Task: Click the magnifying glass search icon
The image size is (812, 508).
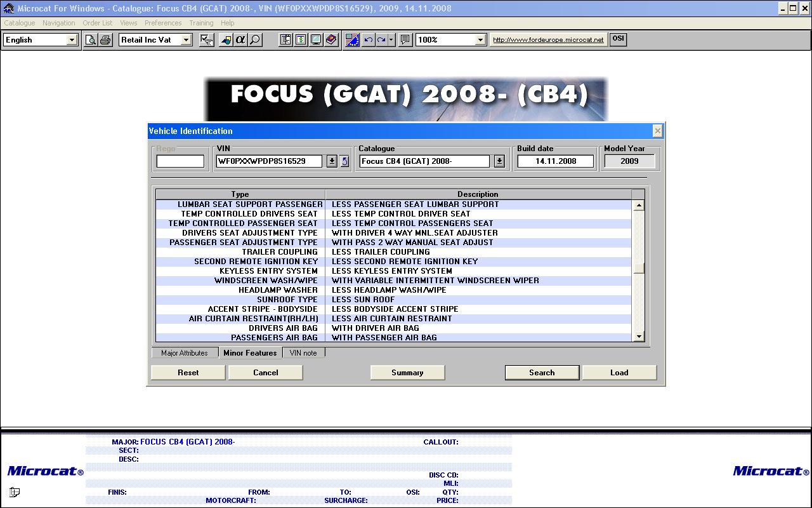Action: pos(255,40)
